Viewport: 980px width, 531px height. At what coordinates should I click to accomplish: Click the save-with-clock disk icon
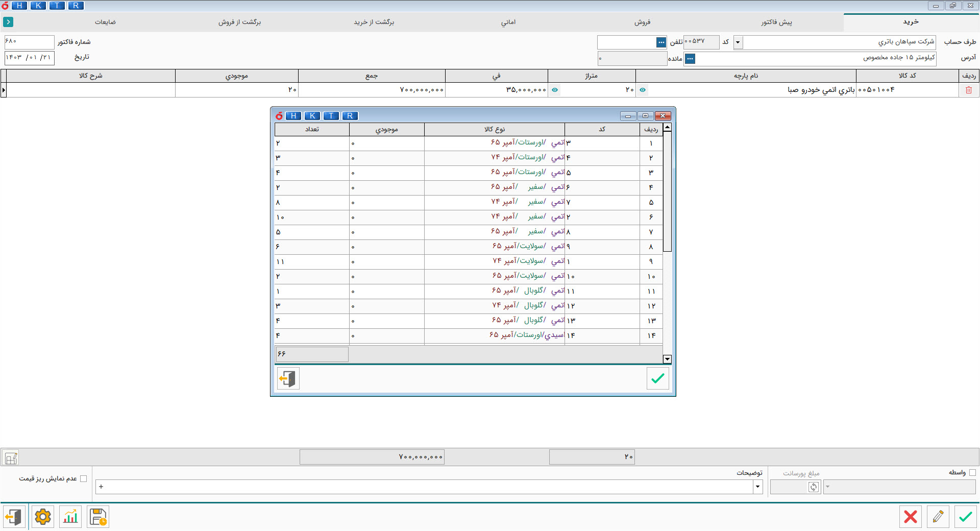(98, 517)
